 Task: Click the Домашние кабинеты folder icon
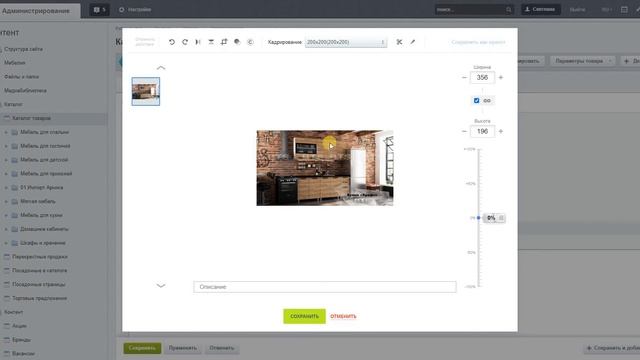14,229
